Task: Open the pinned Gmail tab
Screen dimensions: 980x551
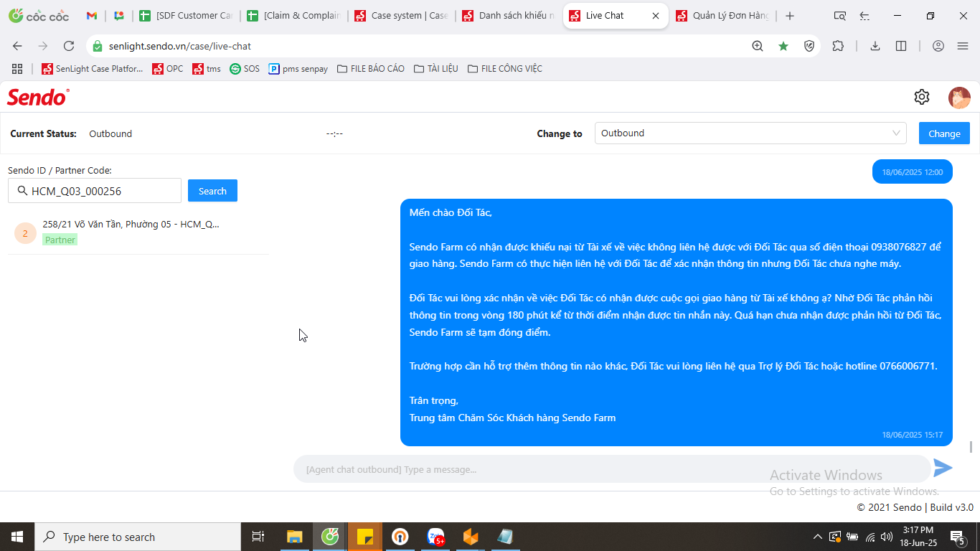Action: click(92, 16)
